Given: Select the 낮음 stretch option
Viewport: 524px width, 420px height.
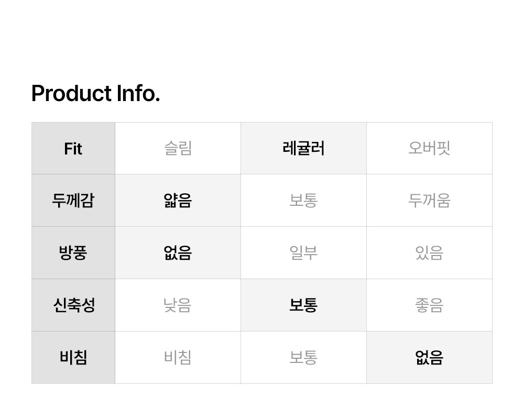Looking at the screenshot, I should coord(178,305).
